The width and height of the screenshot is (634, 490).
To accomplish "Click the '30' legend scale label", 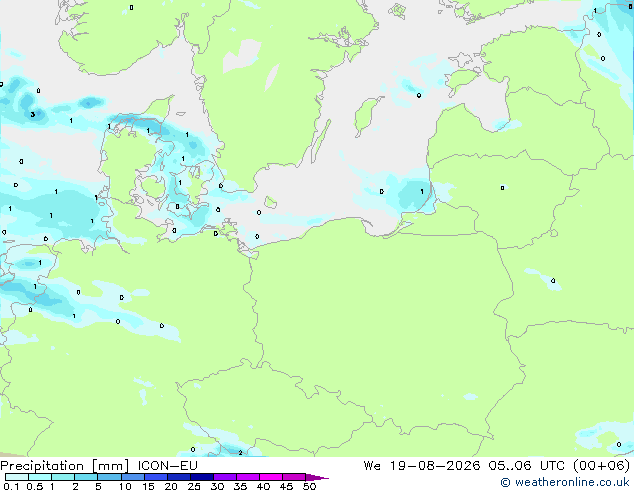I will 217,486.
